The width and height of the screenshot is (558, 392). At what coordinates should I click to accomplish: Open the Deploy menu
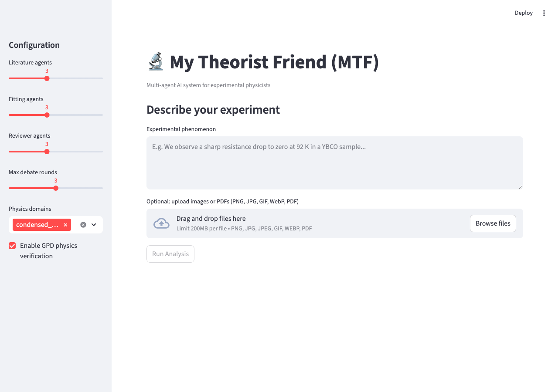click(x=524, y=13)
